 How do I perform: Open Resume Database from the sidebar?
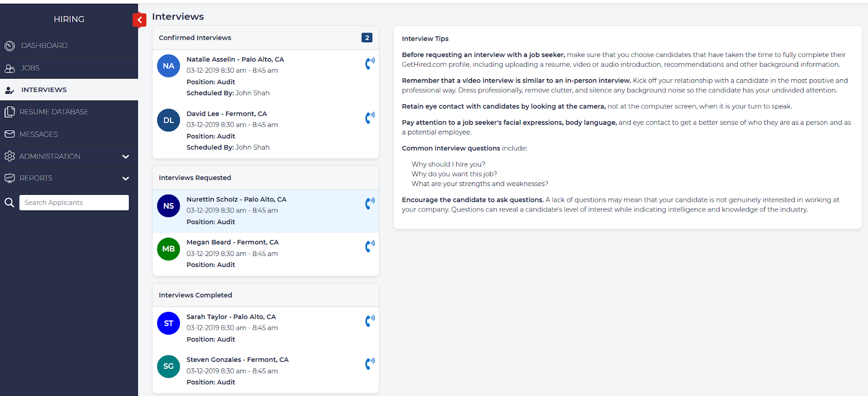[54, 112]
